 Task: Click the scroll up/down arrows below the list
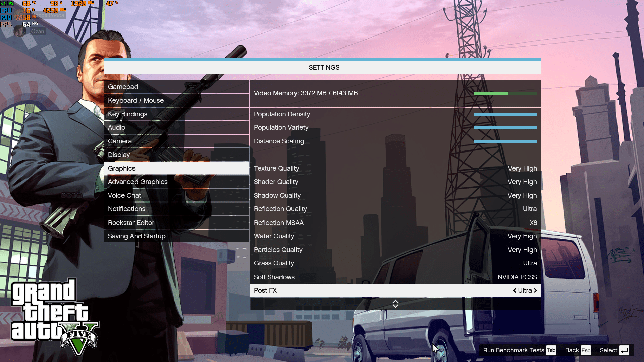395,304
